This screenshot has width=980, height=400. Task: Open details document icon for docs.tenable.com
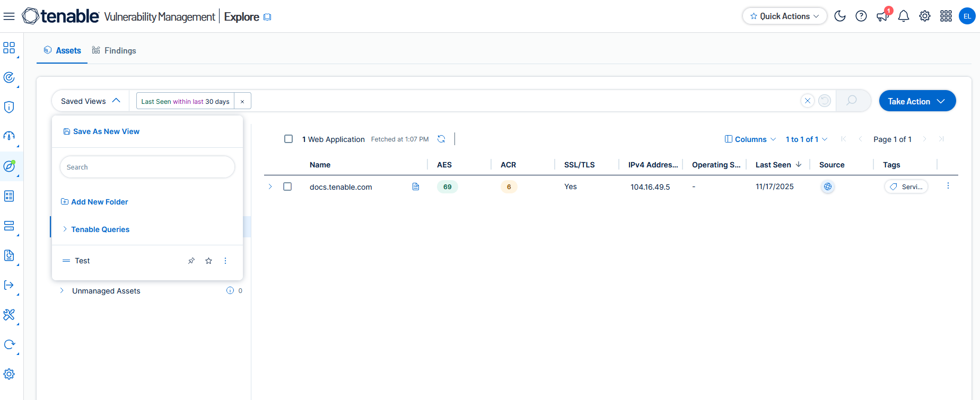point(416,186)
